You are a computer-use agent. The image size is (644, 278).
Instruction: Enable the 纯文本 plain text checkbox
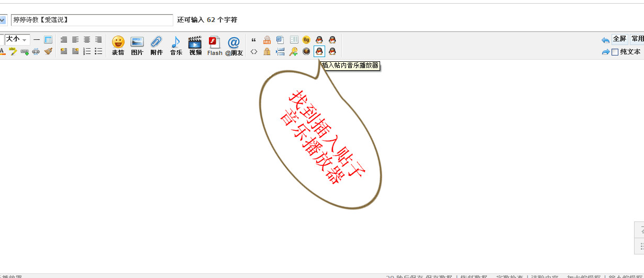[616, 52]
